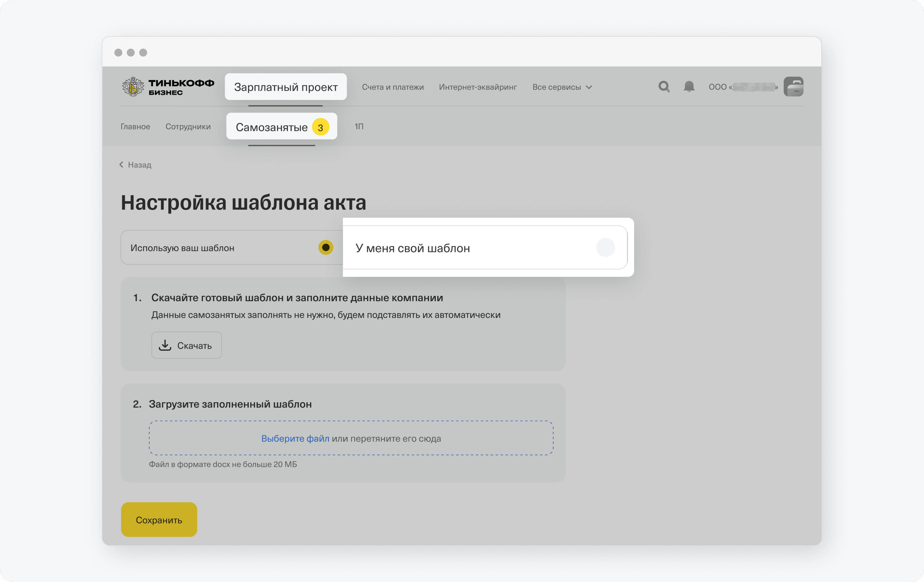Click 'Выберите файл' link

(295, 438)
